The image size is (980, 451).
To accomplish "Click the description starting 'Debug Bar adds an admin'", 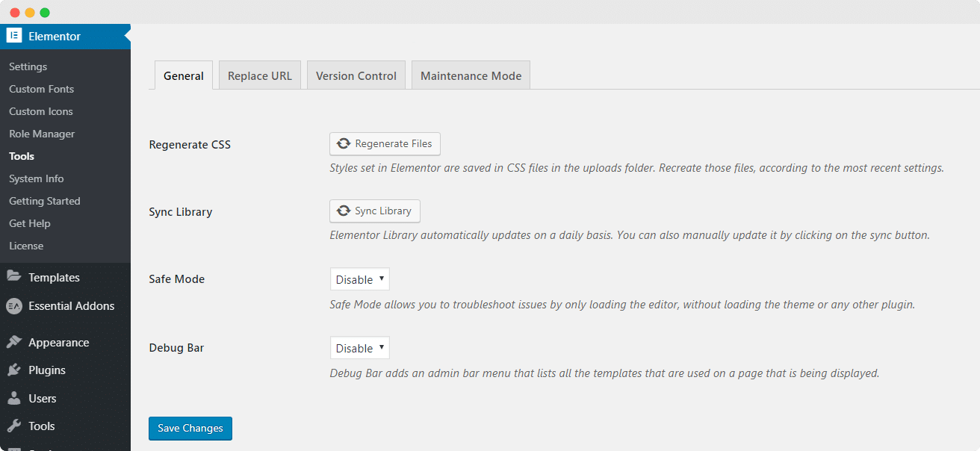I will [604, 373].
